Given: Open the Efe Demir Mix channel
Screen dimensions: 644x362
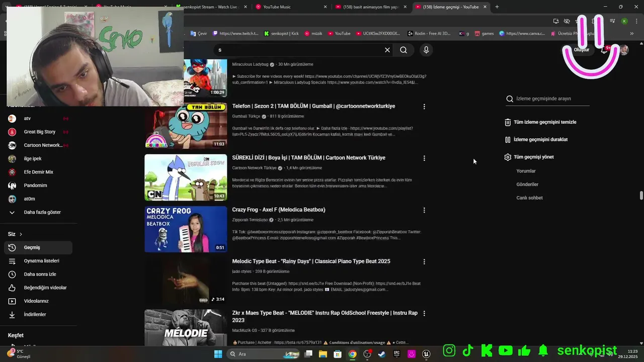Looking at the screenshot, I should [38, 172].
